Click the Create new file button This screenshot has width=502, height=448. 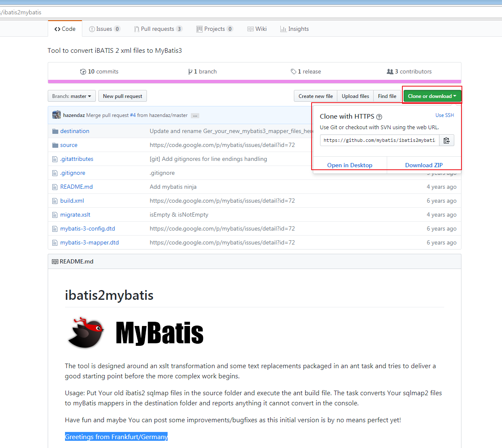tap(316, 96)
